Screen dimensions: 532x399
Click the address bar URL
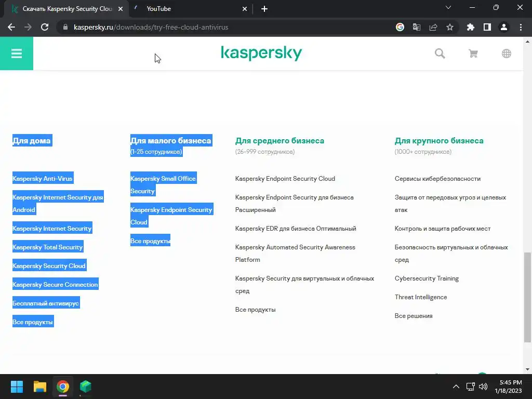pos(151,27)
